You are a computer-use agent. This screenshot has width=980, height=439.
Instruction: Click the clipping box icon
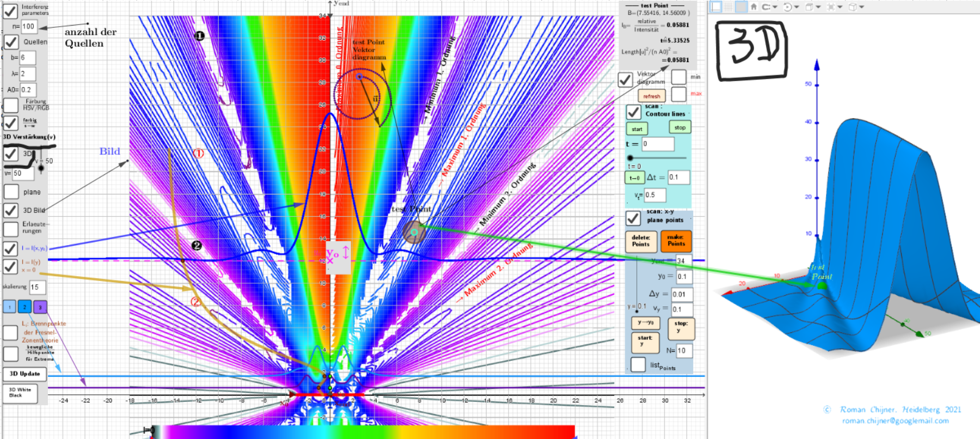click(831, 7)
